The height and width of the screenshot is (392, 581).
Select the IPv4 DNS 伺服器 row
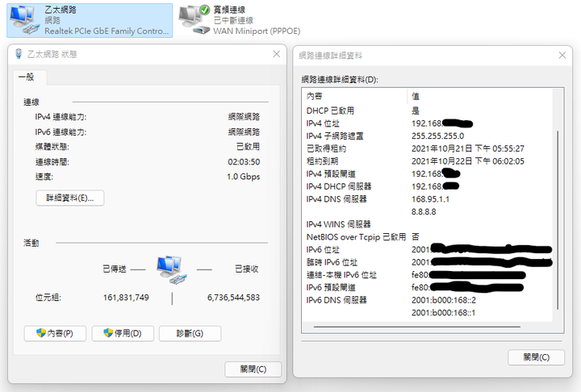pos(427,199)
